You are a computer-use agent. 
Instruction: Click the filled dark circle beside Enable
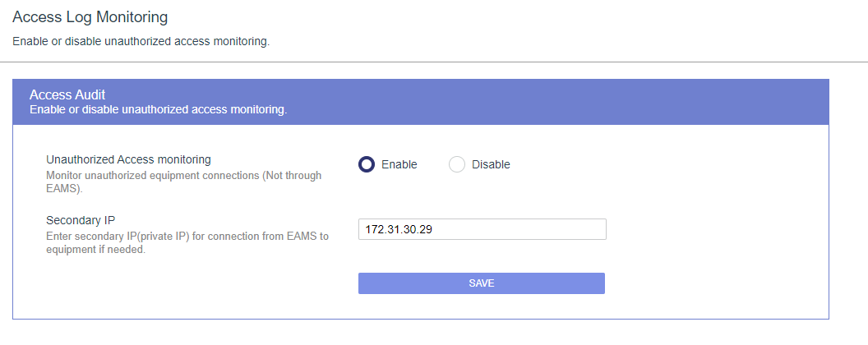coord(367,164)
